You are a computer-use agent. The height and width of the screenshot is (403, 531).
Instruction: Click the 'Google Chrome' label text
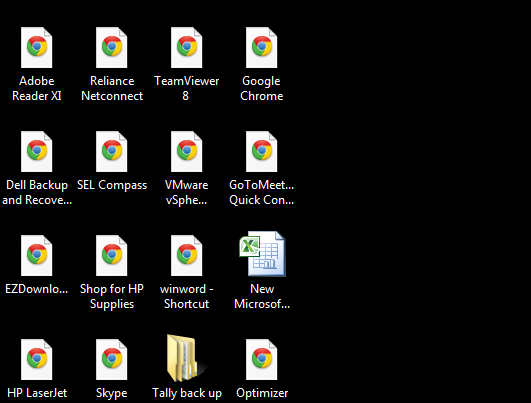261,88
